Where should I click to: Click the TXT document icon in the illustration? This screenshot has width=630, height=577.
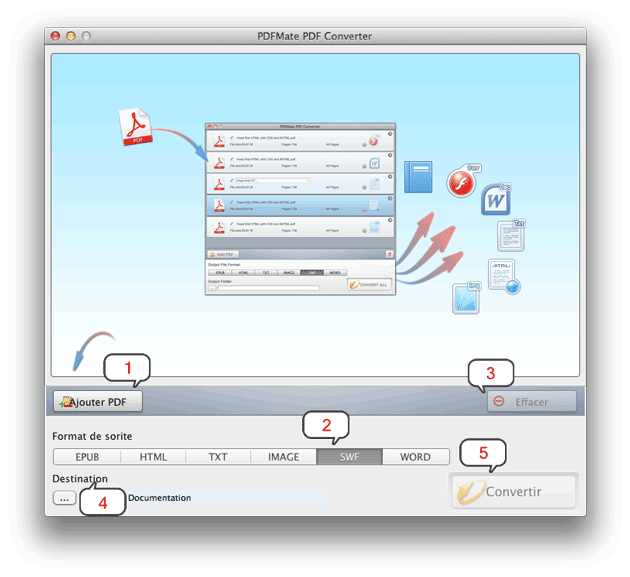(x=511, y=235)
